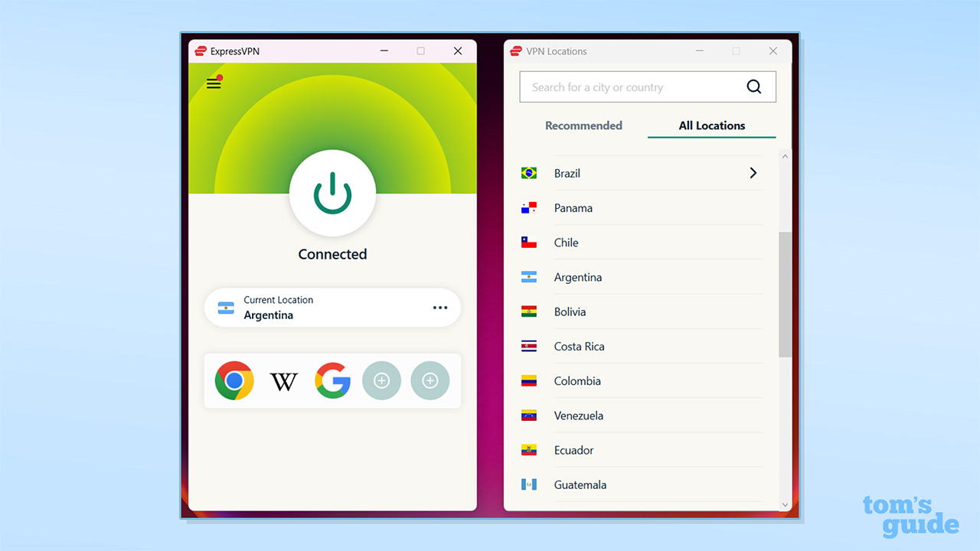Click the VPN Locations window title bar icon
The image size is (980, 551).
tap(517, 51)
